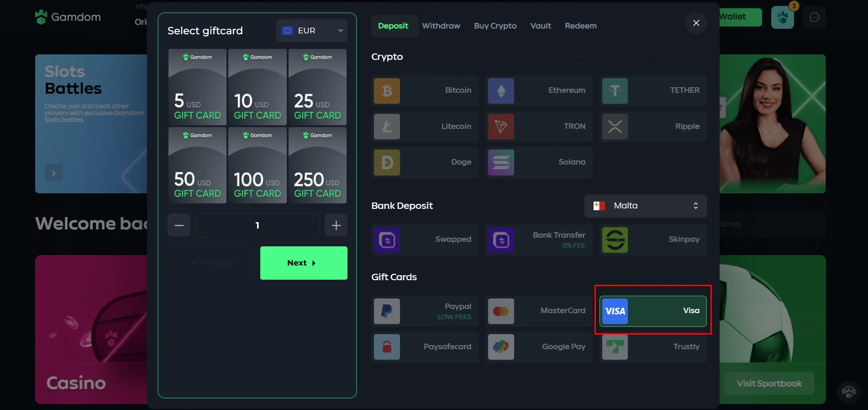Open the Slots Battles banner

[91, 124]
